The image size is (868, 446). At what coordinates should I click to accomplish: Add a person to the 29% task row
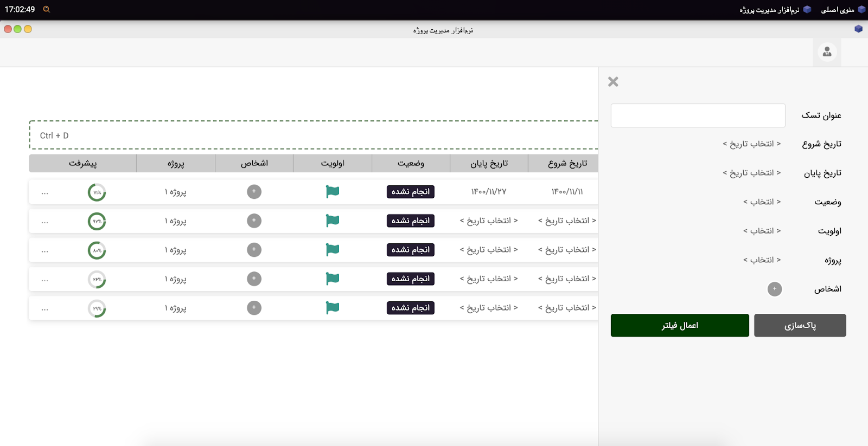pos(254,308)
